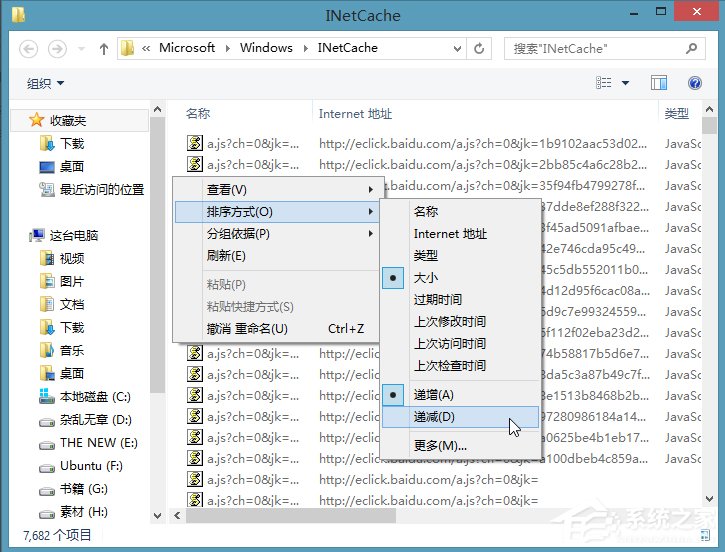This screenshot has height=552, width=725.
Task: Toggle the preview pane icon
Action: [659, 83]
